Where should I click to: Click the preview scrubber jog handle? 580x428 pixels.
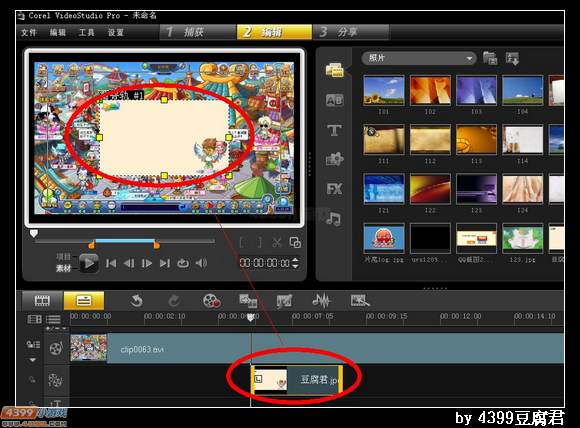tap(34, 234)
